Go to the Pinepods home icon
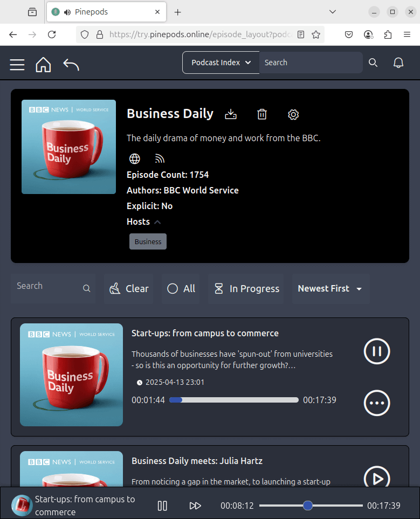420x519 pixels. [43, 64]
